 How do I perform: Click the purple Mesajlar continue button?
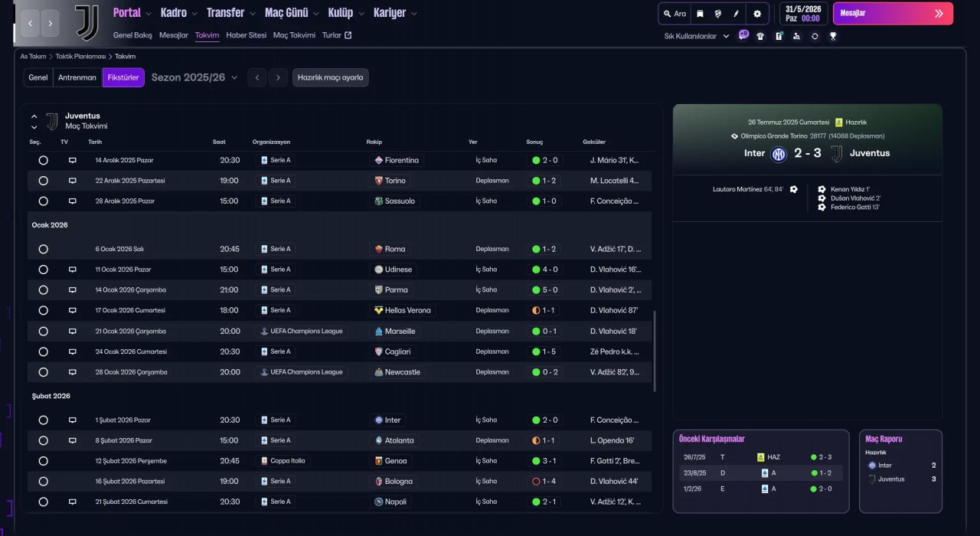[893, 13]
